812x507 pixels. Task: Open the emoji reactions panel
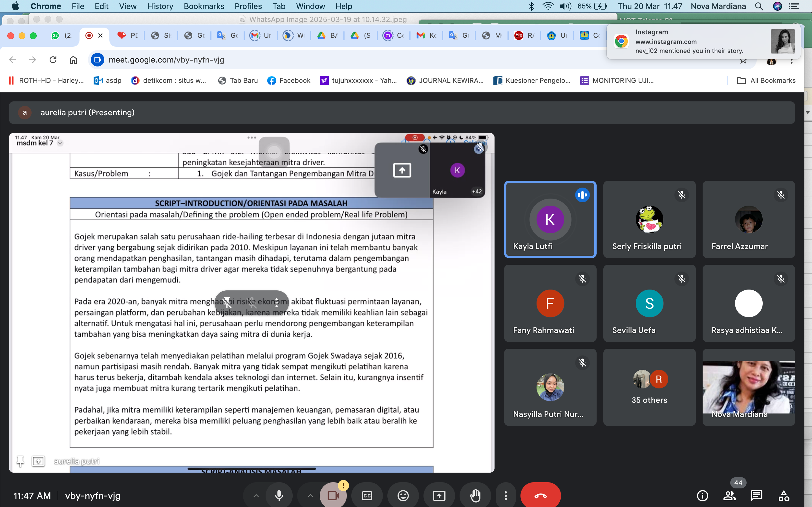pos(403,495)
